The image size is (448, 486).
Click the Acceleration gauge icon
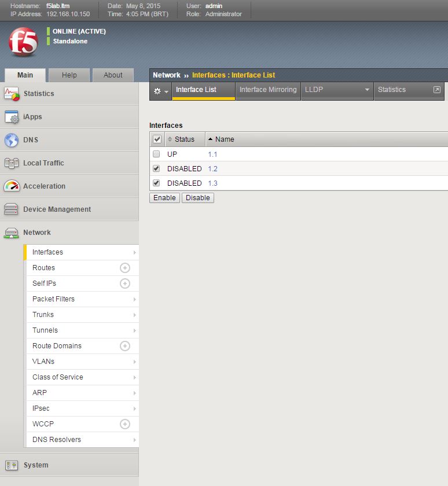coord(12,186)
